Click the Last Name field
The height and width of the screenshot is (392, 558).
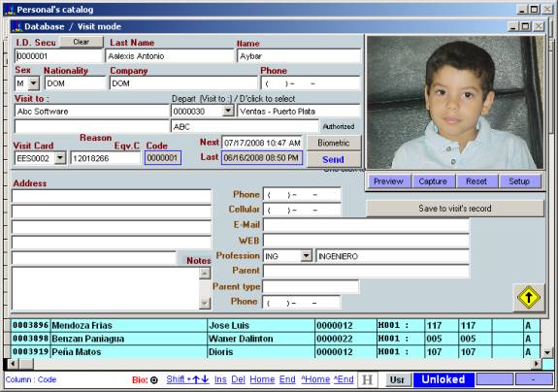(x=170, y=56)
